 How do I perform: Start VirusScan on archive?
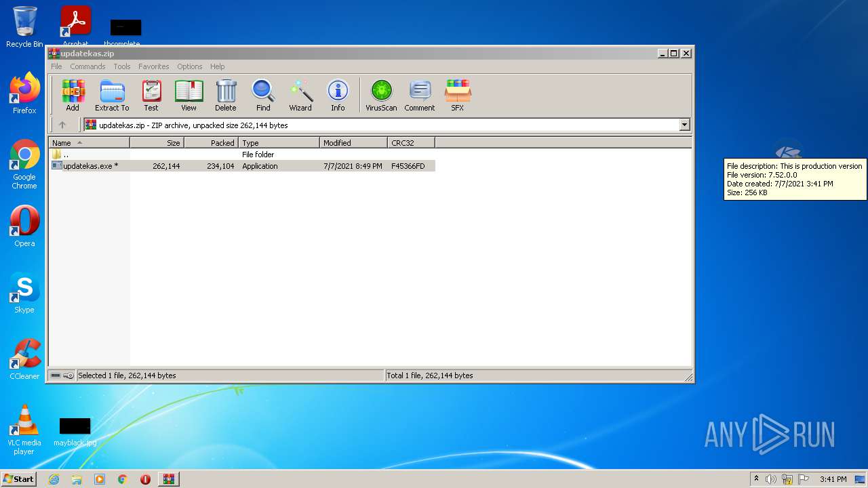point(381,95)
